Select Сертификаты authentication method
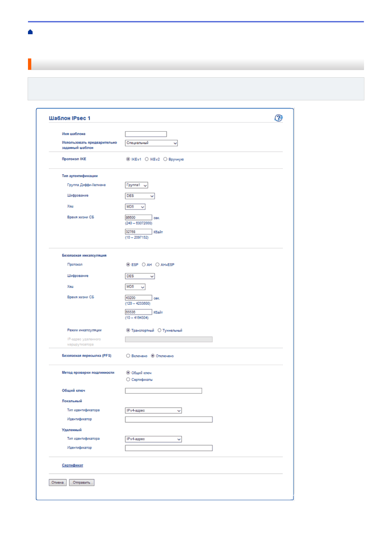 128,380
